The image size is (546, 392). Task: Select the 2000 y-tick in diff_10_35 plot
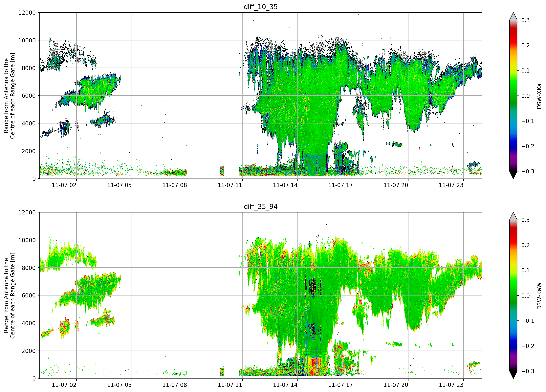(29, 151)
